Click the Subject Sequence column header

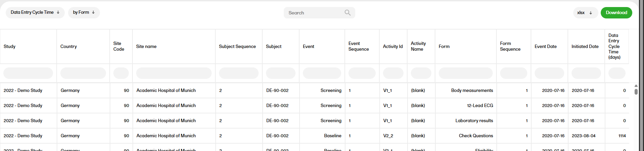(x=237, y=47)
